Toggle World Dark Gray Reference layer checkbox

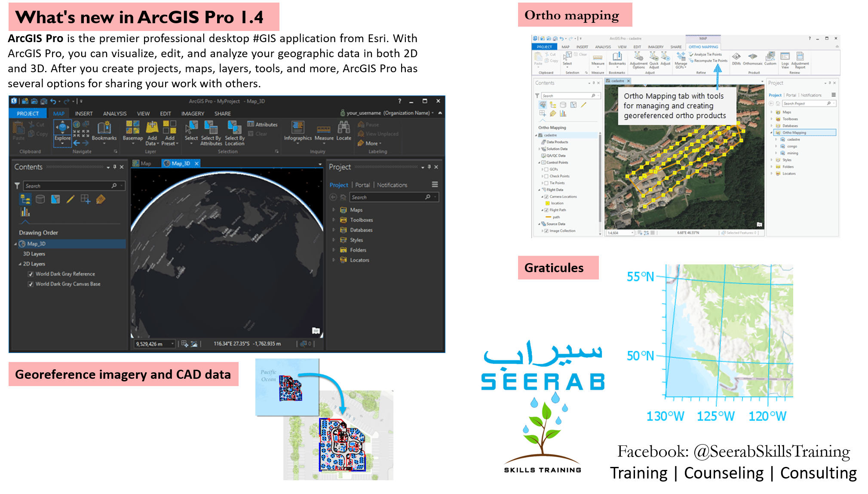coord(31,274)
